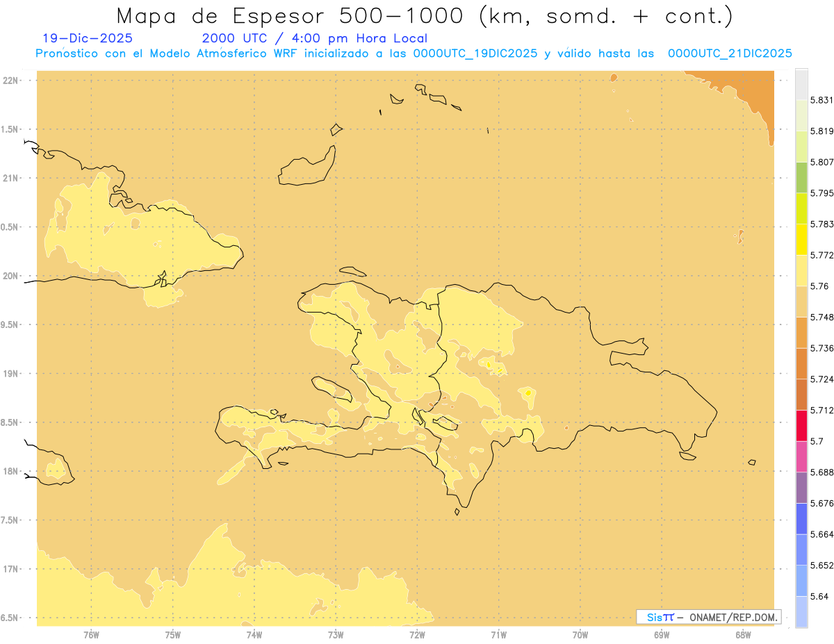Image resolution: width=834 pixels, height=644 pixels.
Task: Choose the green legend swatch between 5.795 and 5.807
Action: (x=801, y=177)
